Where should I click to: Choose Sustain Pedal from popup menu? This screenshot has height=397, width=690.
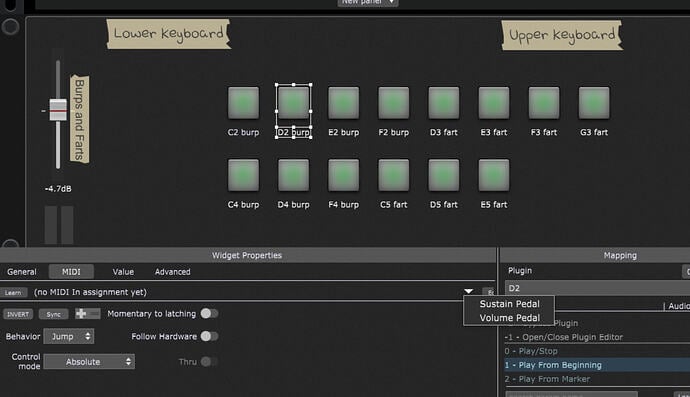(509, 304)
